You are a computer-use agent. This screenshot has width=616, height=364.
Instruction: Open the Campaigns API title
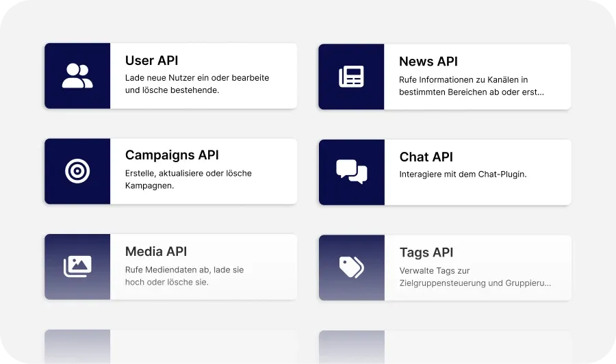pos(172,155)
